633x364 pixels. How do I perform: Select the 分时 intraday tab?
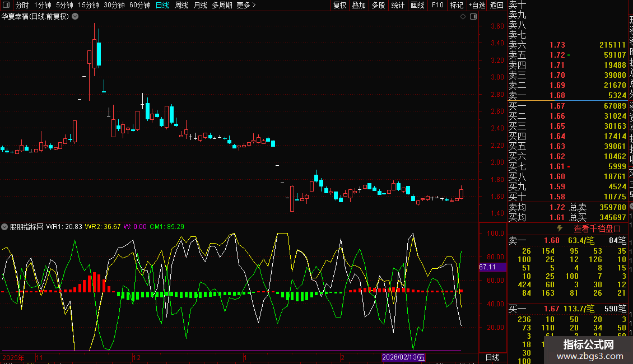22,5
